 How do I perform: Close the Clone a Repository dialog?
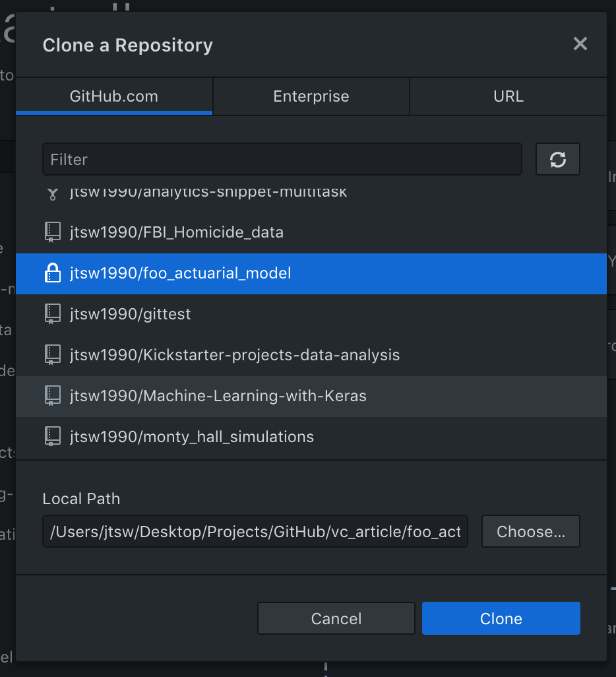tap(580, 44)
